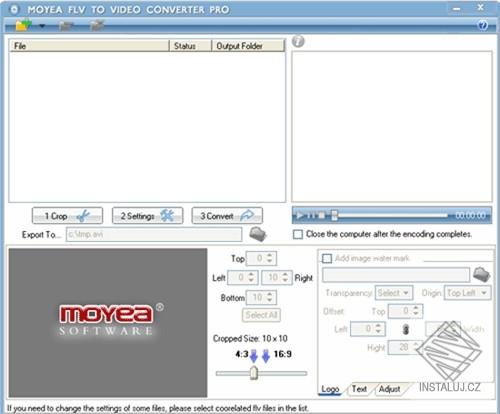The image size is (500, 414).
Task: Click the Left crop spinner arrows
Action: point(251,277)
